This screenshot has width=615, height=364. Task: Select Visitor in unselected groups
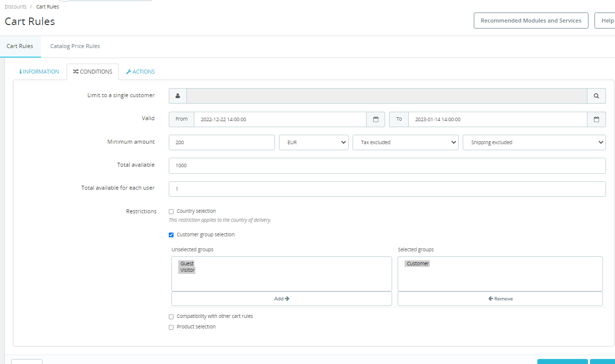[x=188, y=270]
